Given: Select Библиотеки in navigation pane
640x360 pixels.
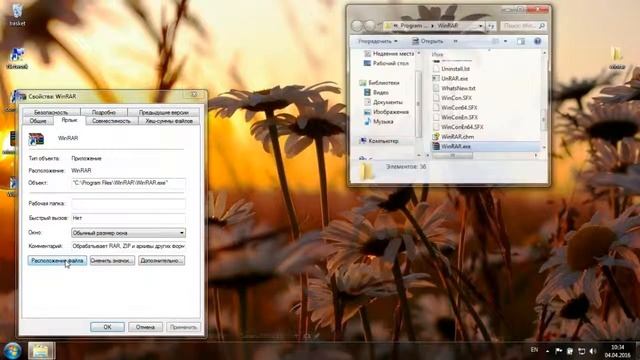Looking at the screenshot, I should (379, 83).
